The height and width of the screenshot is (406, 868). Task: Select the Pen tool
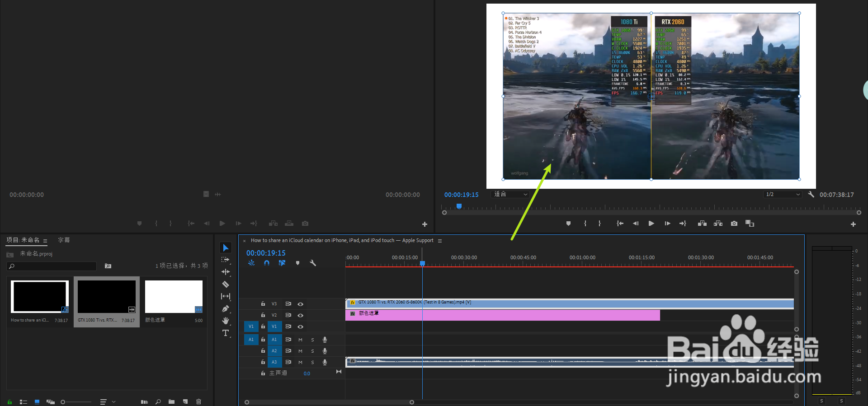tap(226, 308)
